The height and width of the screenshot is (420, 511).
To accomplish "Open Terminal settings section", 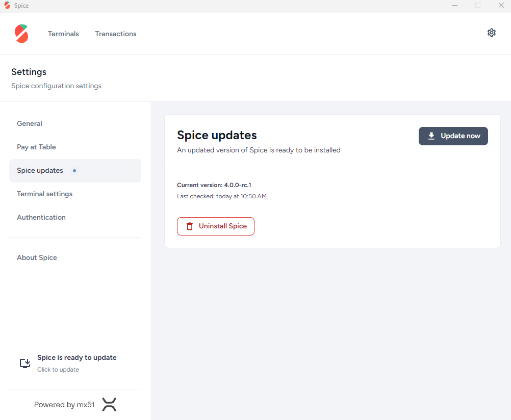I will click(75, 194).
